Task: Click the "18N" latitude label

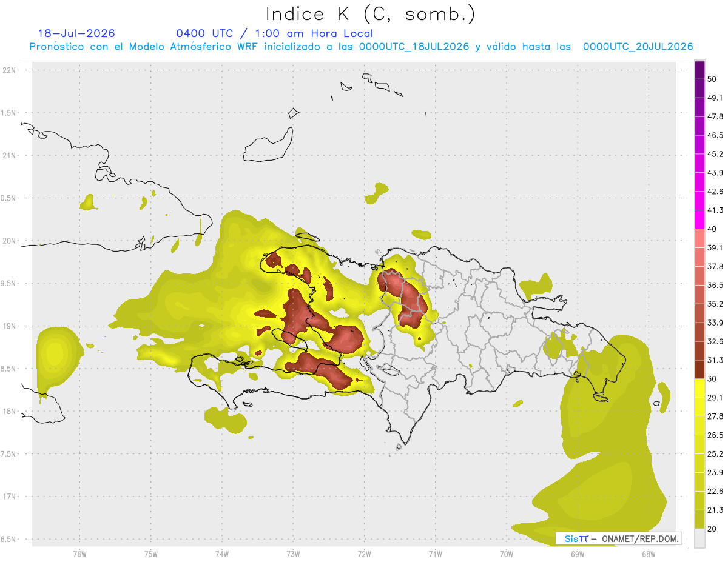Action: 10,411
